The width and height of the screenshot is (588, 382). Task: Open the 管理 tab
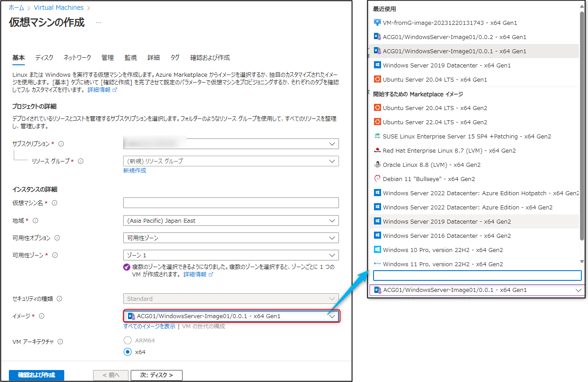coord(108,58)
